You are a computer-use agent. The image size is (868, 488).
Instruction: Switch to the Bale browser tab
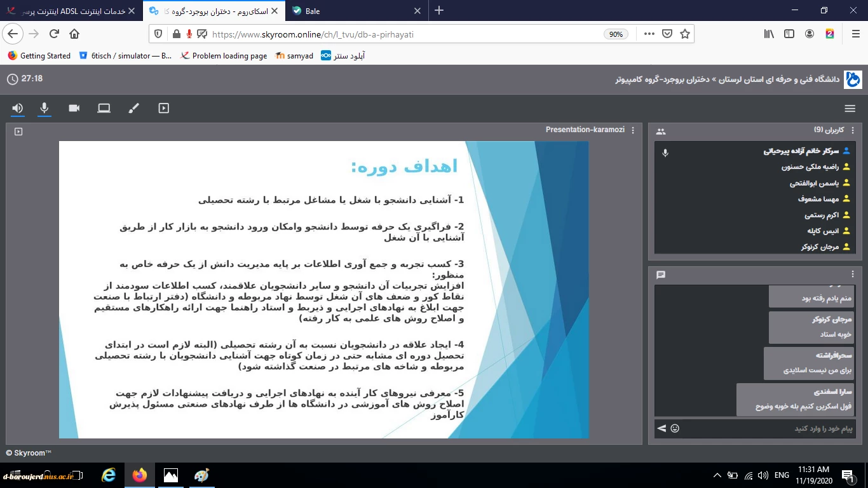pos(356,11)
